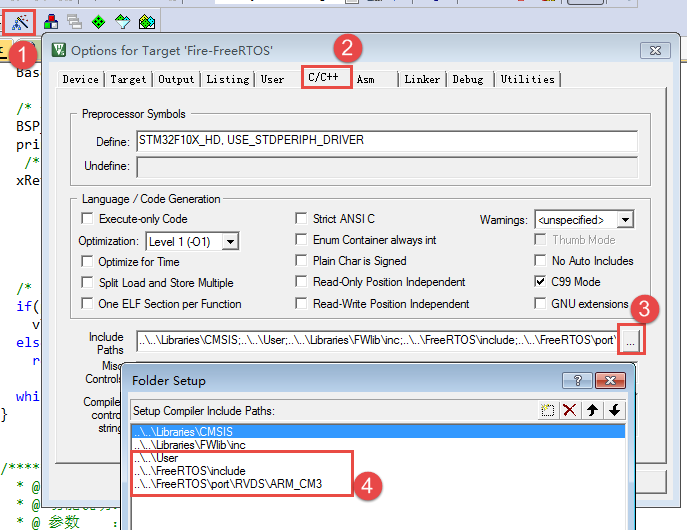Move selected include path up
Image resolution: width=687 pixels, height=530 pixels.
click(x=592, y=410)
